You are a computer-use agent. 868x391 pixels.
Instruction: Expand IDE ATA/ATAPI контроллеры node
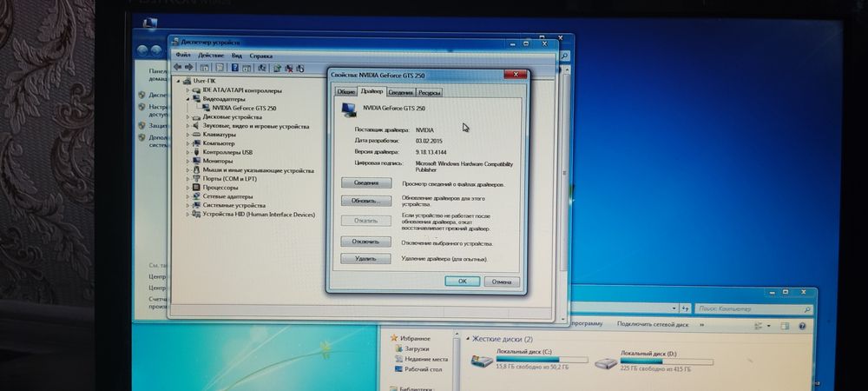pos(188,90)
